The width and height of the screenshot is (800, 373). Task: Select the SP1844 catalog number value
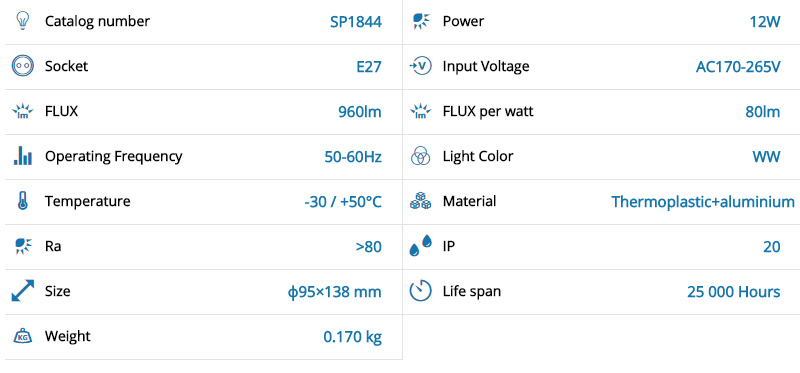[x=356, y=22]
